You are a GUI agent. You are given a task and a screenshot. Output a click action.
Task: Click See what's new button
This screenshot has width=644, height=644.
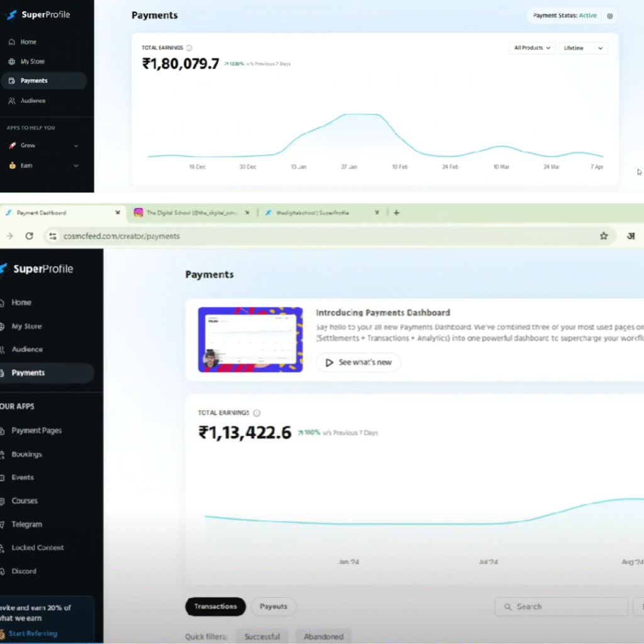click(x=358, y=362)
